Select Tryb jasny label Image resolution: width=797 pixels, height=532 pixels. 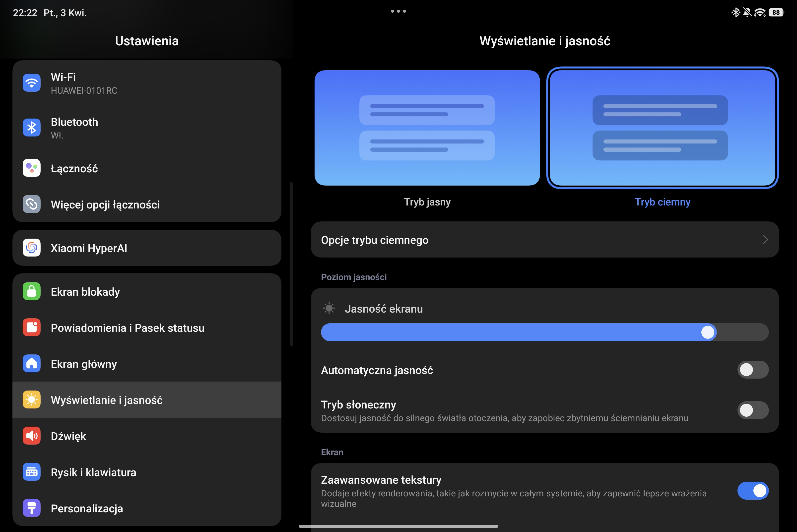(427, 202)
